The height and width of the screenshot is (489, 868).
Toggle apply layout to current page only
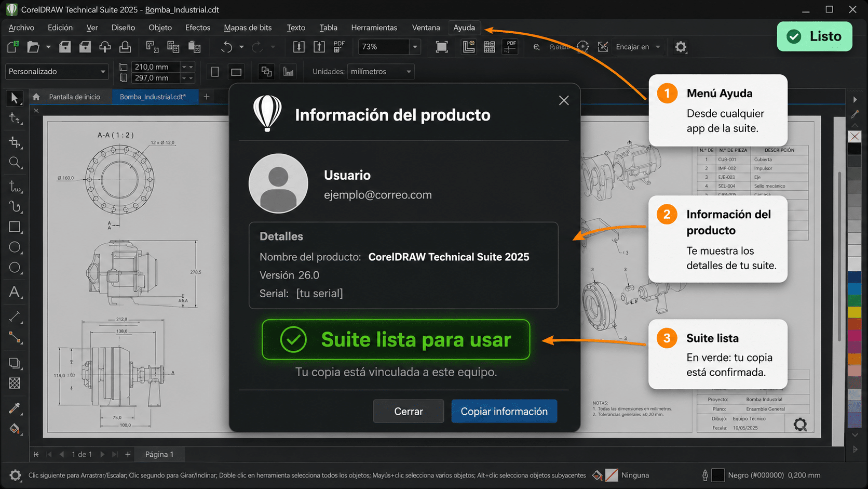[x=289, y=72]
